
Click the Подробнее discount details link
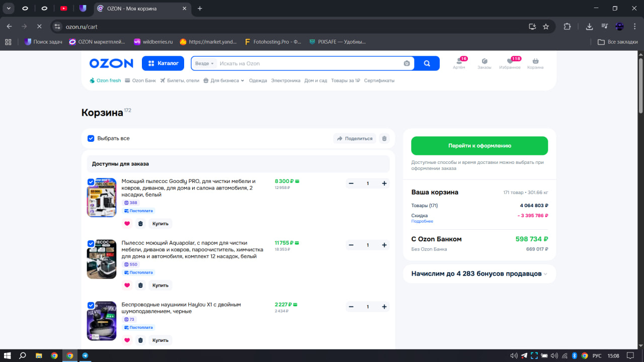tap(422, 221)
